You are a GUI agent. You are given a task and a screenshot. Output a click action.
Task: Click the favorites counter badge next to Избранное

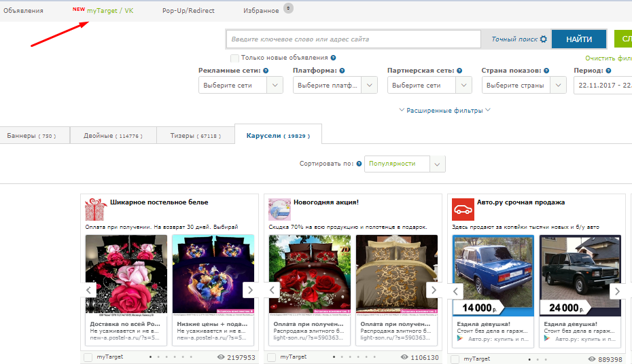tap(289, 8)
